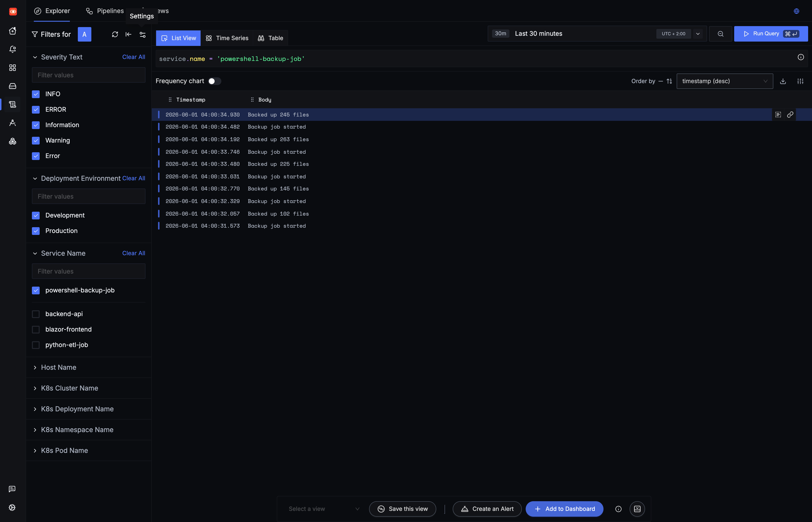Image resolution: width=812 pixels, height=522 pixels.
Task: Click the Create an Alert button
Action: (x=487, y=509)
